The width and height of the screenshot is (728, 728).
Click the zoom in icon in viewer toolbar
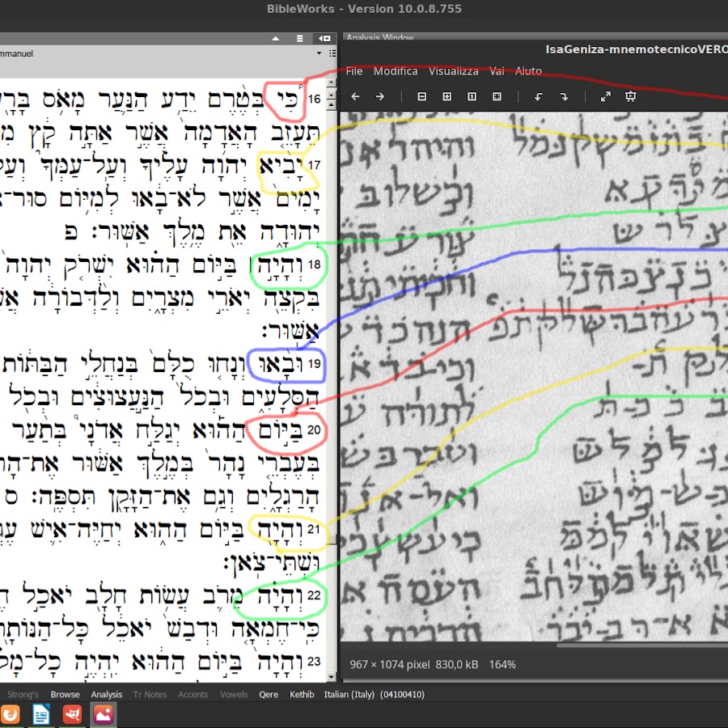447,97
